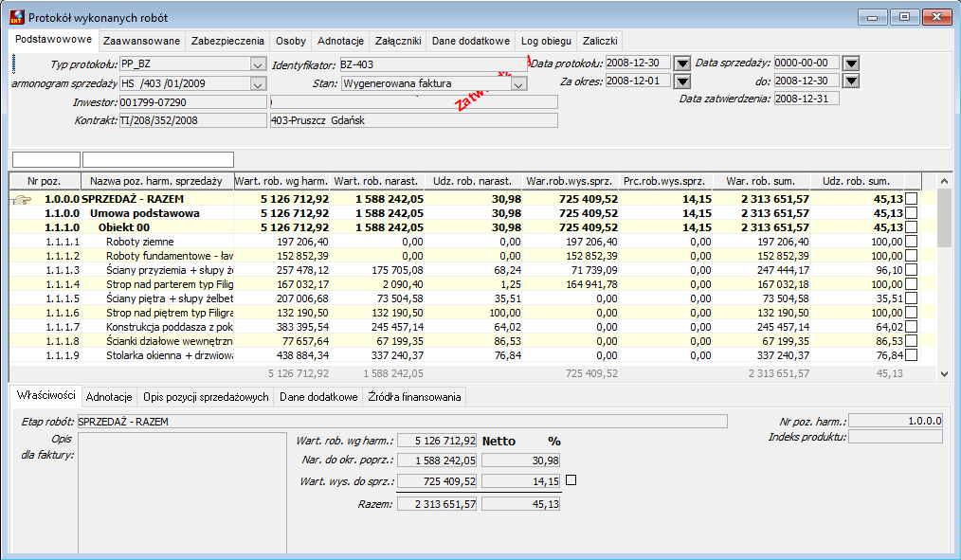Click the app icon in the title bar
This screenshot has width=961, height=560.
tap(16, 17)
